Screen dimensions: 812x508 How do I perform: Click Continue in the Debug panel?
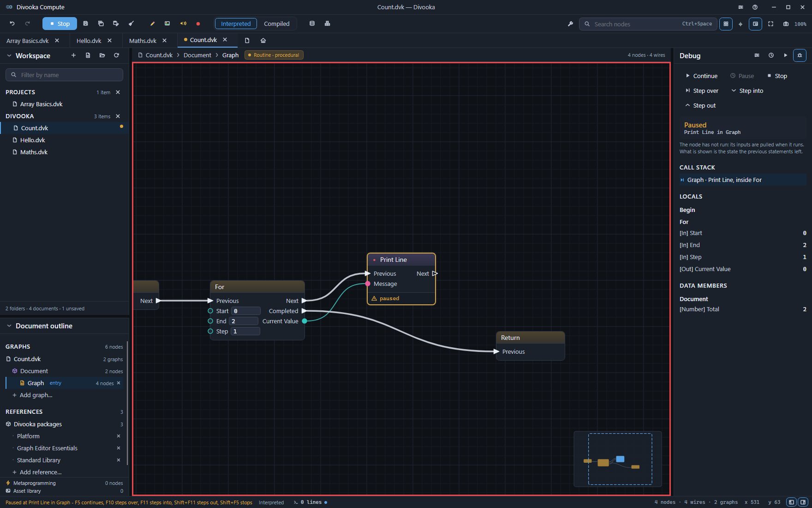701,76
